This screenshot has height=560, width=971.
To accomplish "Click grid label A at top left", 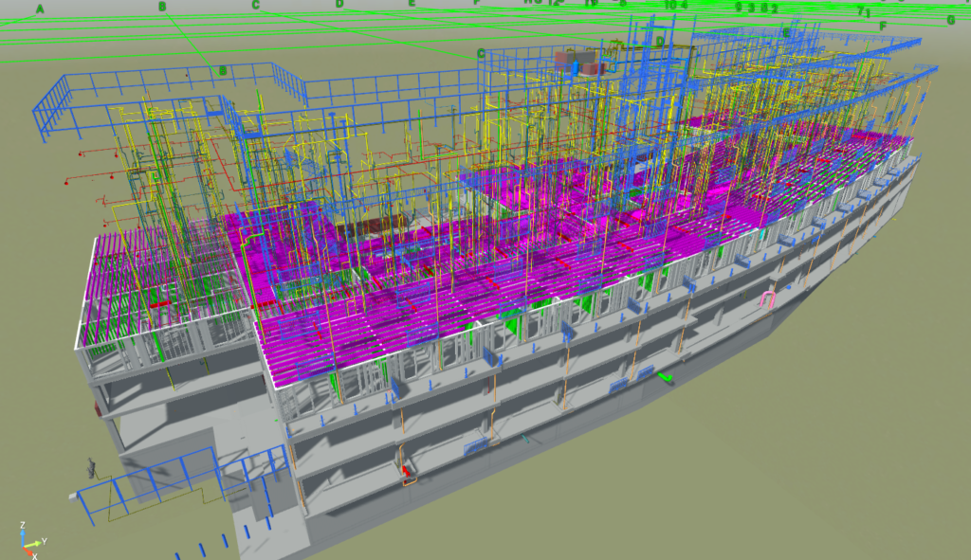I will pyautogui.click(x=40, y=10).
